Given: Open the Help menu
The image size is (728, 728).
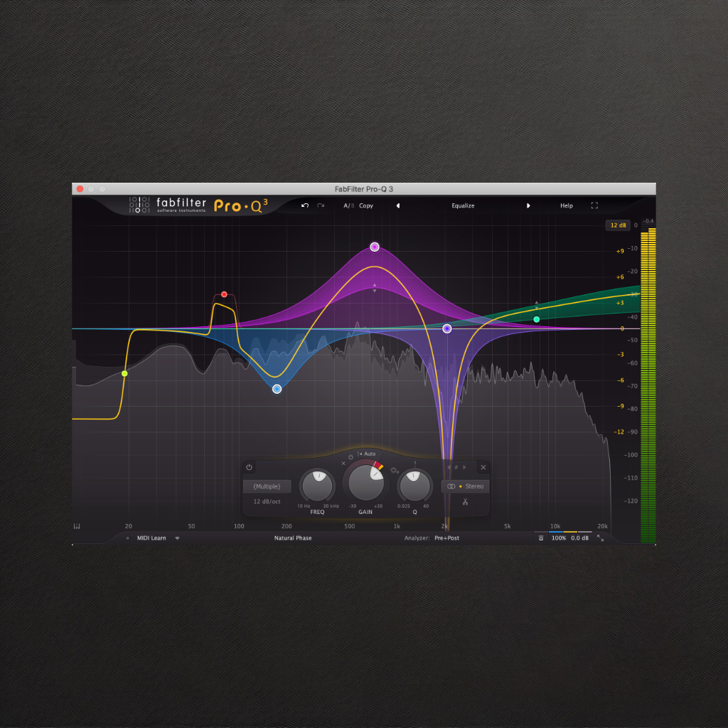Looking at the screenshot, I should (x=566, y=205).
